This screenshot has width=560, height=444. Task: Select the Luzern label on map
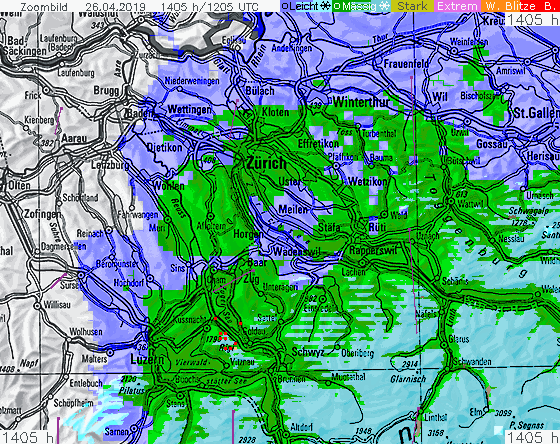coord(147,359)
